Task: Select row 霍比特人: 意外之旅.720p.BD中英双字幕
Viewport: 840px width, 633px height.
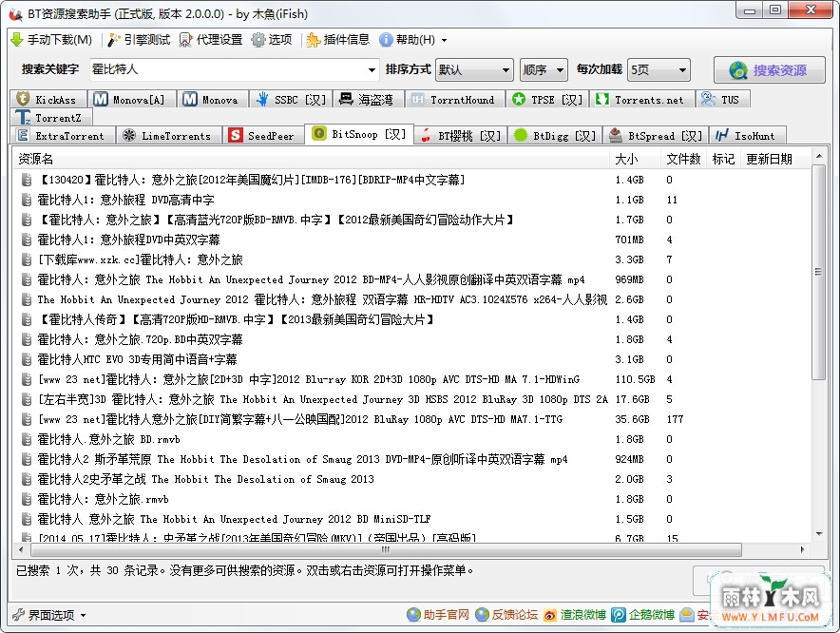Action: coord(411,339)
